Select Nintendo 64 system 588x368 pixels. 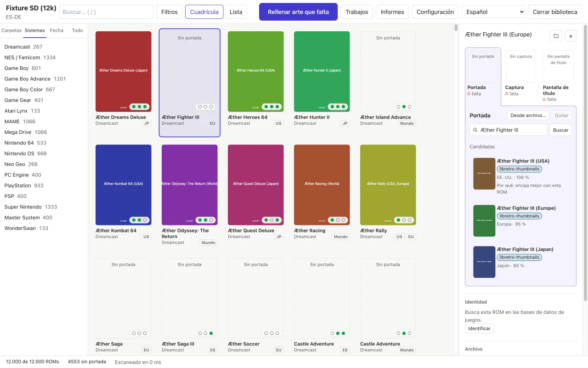(44, 143)
